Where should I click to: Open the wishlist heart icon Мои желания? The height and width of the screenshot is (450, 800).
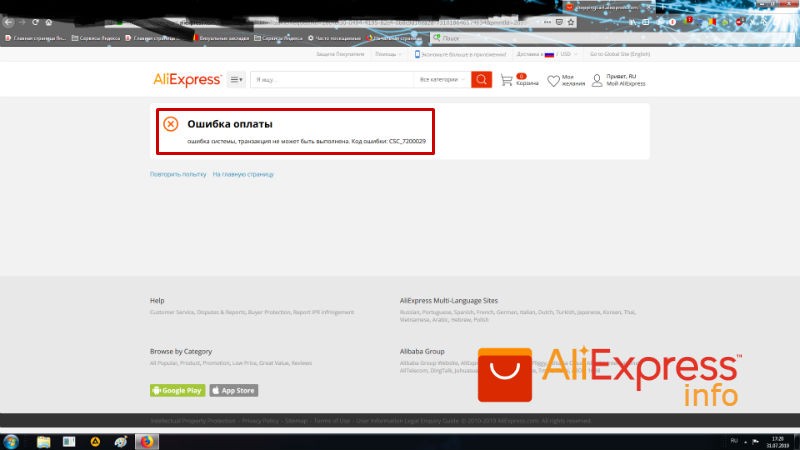pos(565,80)
